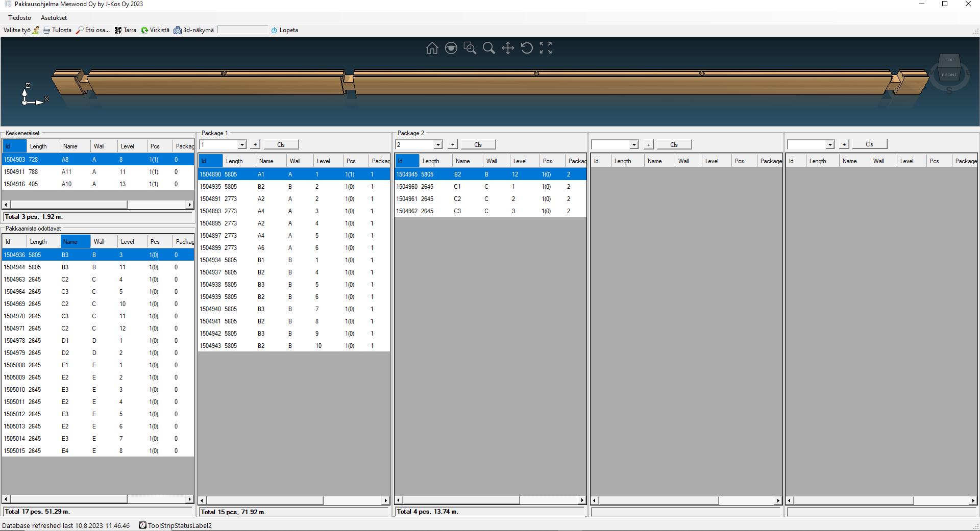Screen dimensions: 980x531
Task: Open the empty third package dropdown
Action: click(x=634, y=145)
